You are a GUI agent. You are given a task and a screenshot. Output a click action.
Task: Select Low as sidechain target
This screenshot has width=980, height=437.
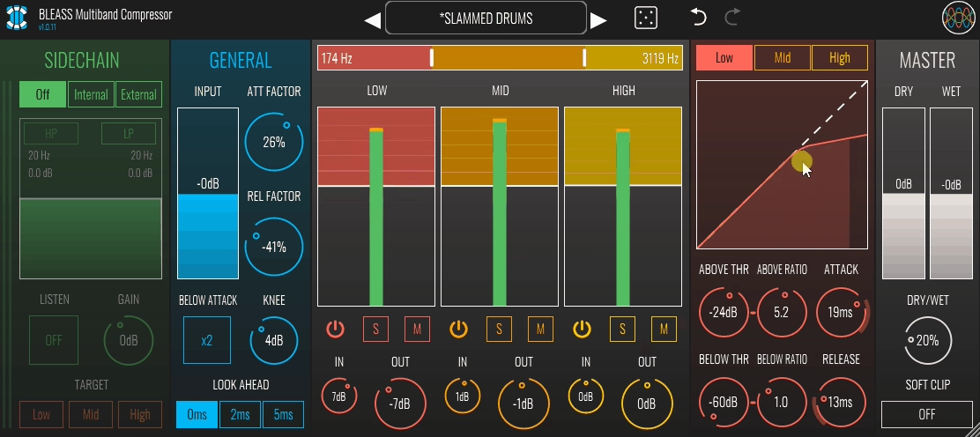click(x=41, y=414)
